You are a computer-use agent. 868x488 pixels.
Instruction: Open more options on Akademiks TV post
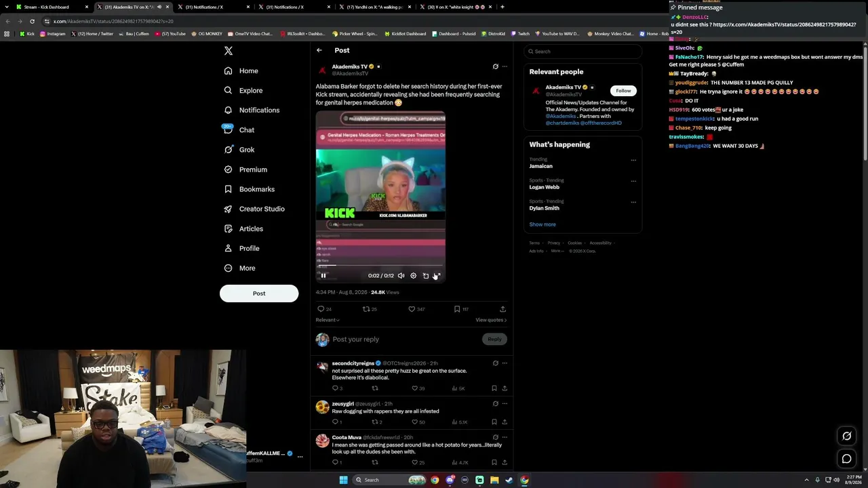[505, 66]
